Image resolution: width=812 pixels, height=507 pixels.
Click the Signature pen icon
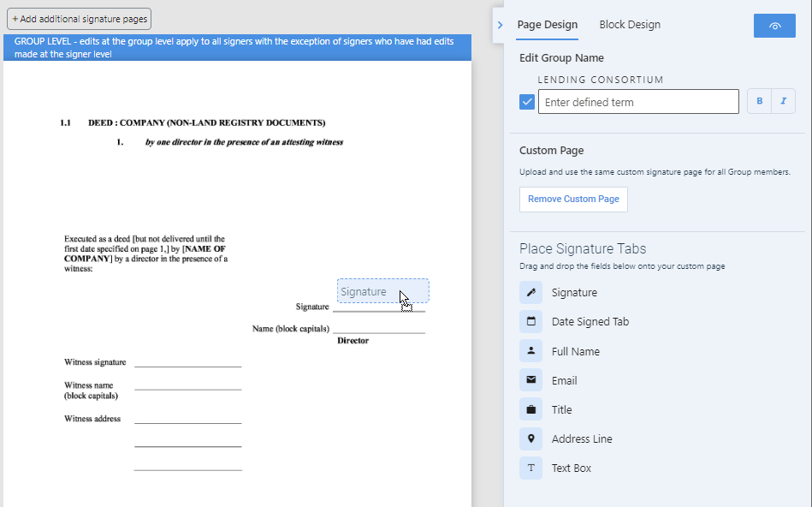(x=530, y=293)
